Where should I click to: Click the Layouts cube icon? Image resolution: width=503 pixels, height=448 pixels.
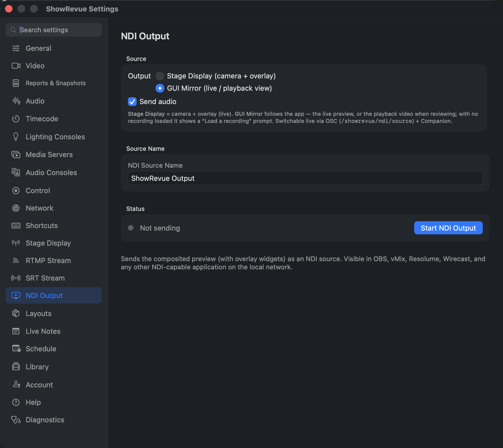[16, 313]
